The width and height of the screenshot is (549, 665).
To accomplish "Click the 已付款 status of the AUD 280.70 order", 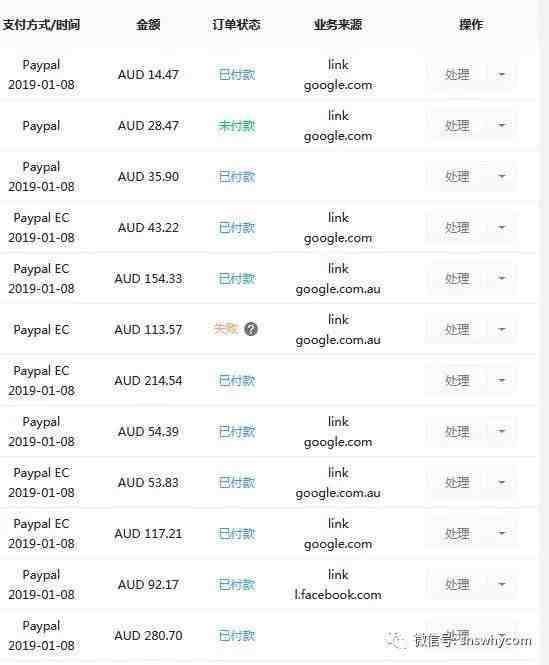I will (x=237, y=635).
